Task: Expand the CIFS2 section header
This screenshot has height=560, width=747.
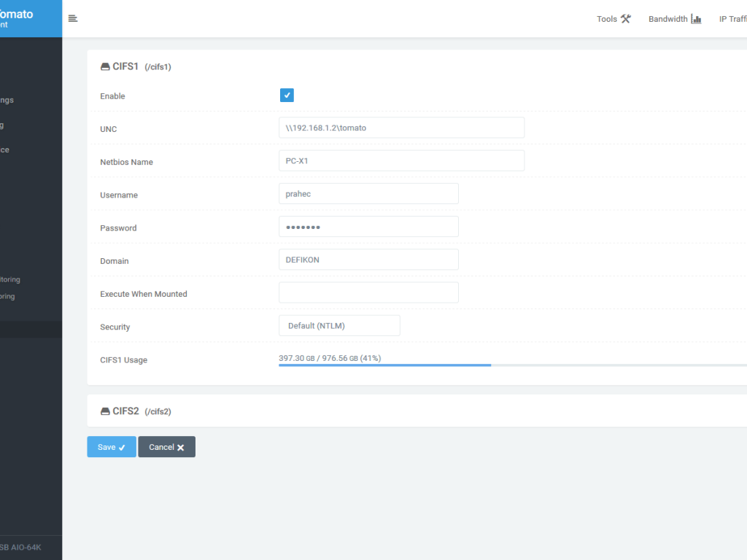Action: (x=125, y=411)
